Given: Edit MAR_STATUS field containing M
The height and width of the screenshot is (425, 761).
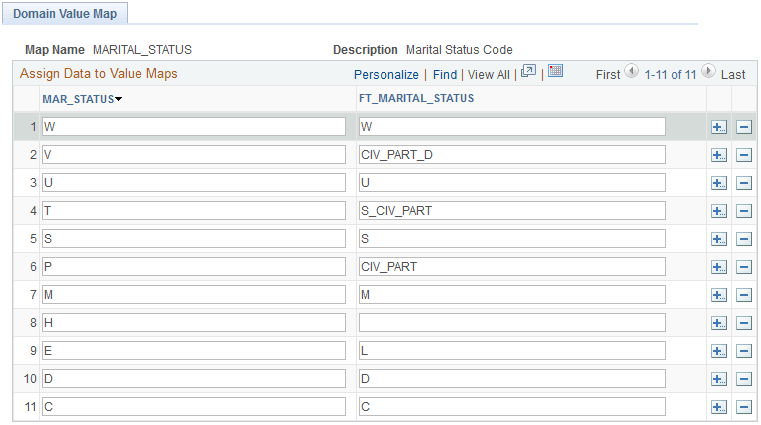Looking at the screenshot, I should pos(194,295).
